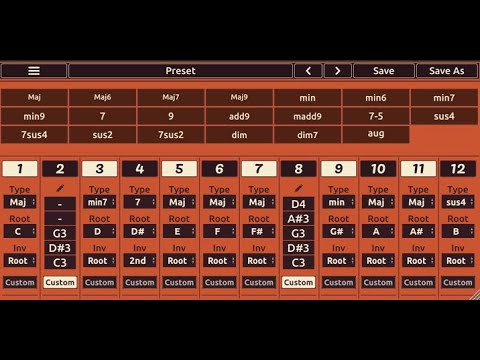Select the dim chord type
Viewport: 480px width, 360px height.
(x=239, y=135)
